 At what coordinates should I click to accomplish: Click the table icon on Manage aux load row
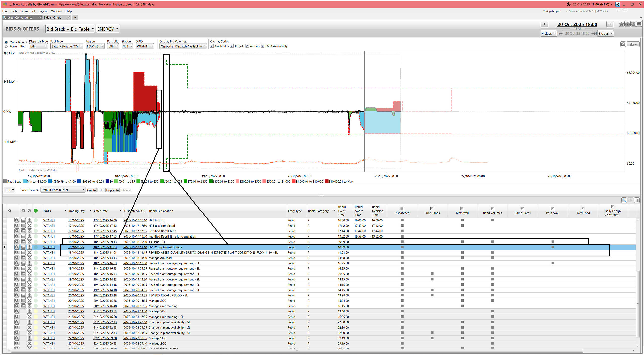23,258
